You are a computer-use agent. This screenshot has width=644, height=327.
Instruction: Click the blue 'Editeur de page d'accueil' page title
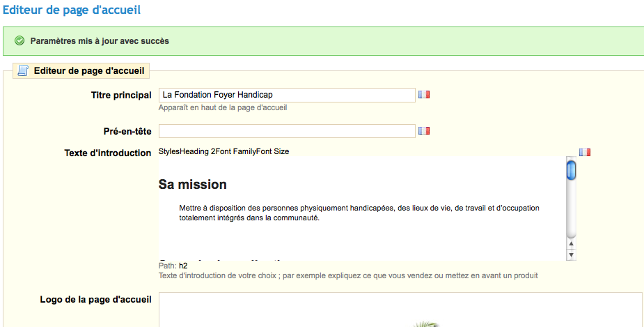coord(72,10)
